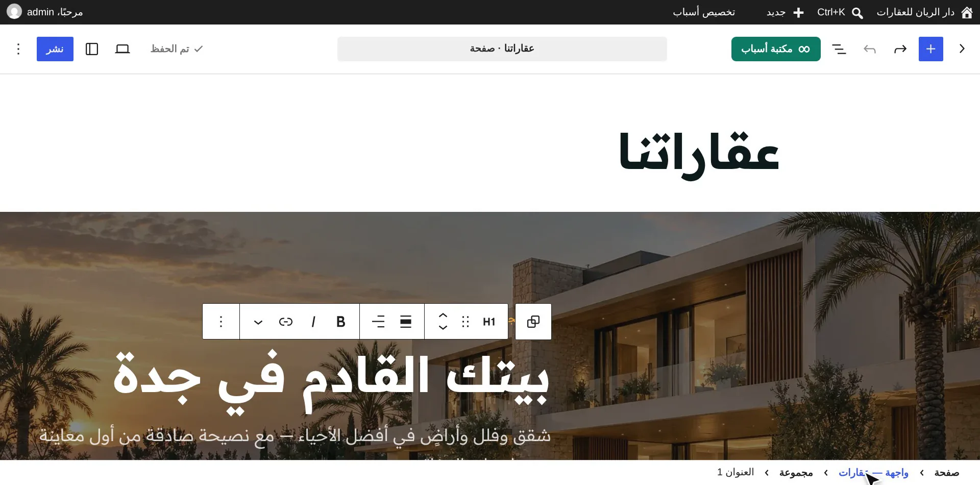The image size is (980, 485).
Task: Click the hero heading بيتك القادم في جدة
Action: [x=331, y=381]
